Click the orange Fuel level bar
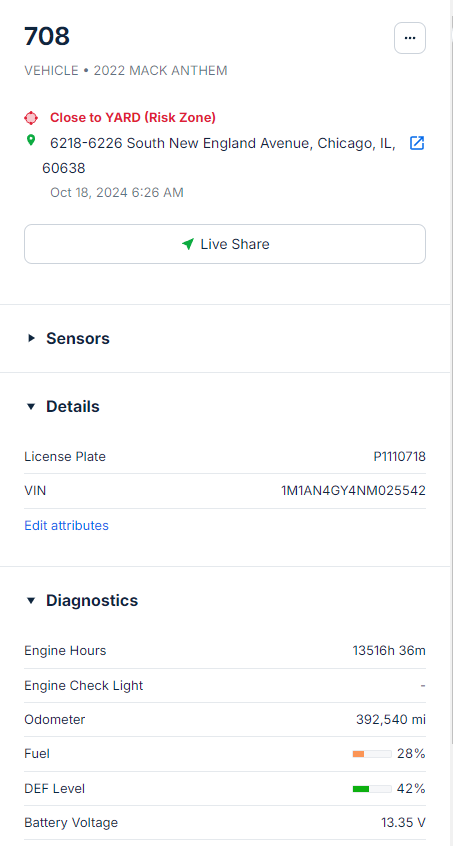The height and width of the screenshot is (846, 453). coord(372,754)
